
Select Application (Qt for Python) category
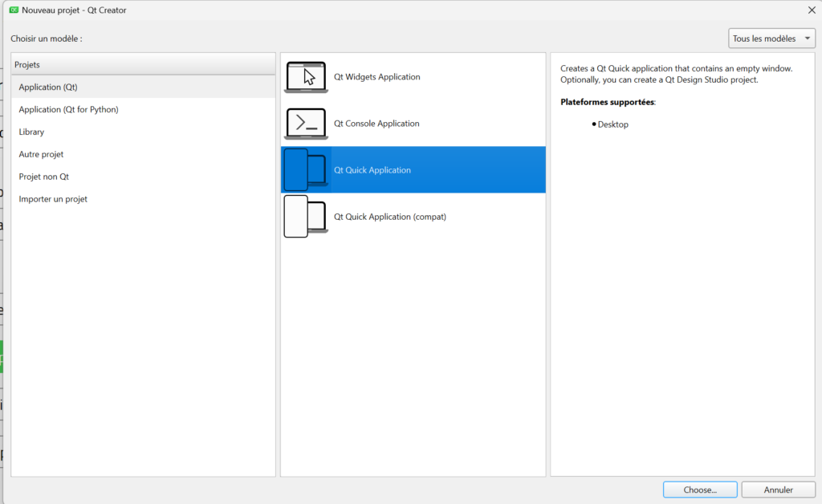tap(143, 109)
